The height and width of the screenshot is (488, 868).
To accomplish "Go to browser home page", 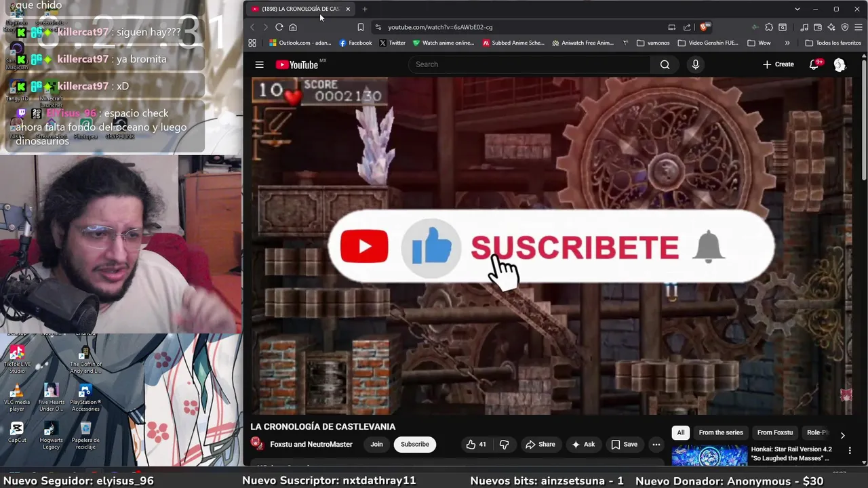I will point(293,27).
